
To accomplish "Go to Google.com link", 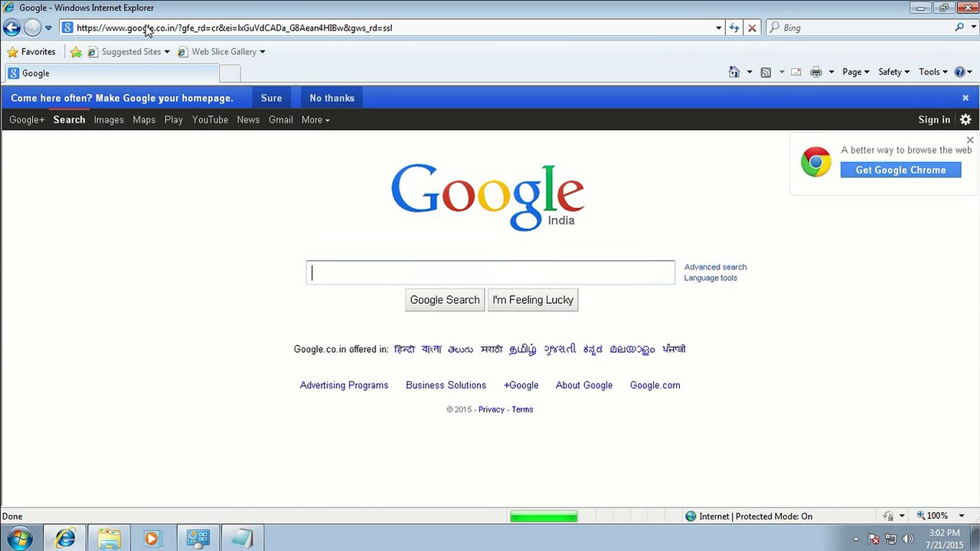I will click(655, 386).
